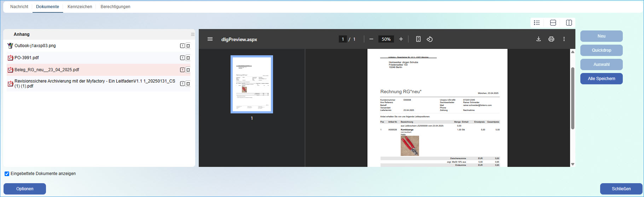Zoom in on the PDF preview
Viewport: 644px width, 197px height.
[x=401, y=39]
